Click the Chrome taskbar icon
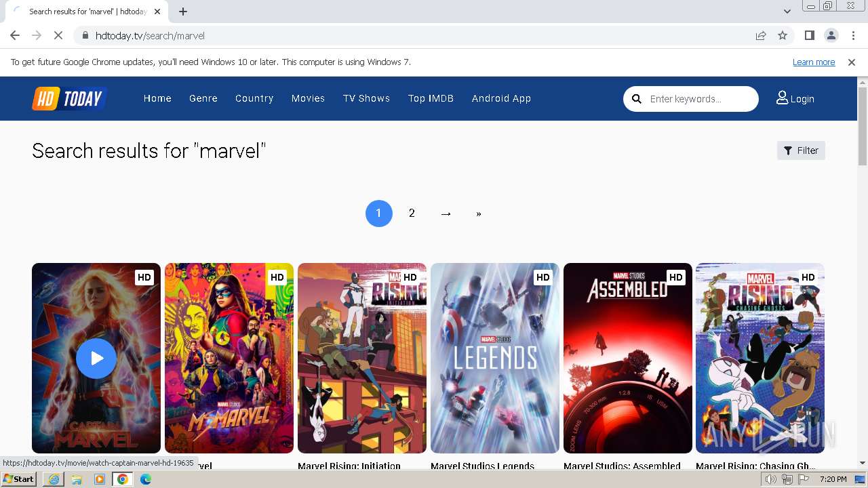Viewport: 868px width, 488px height. 123,479
